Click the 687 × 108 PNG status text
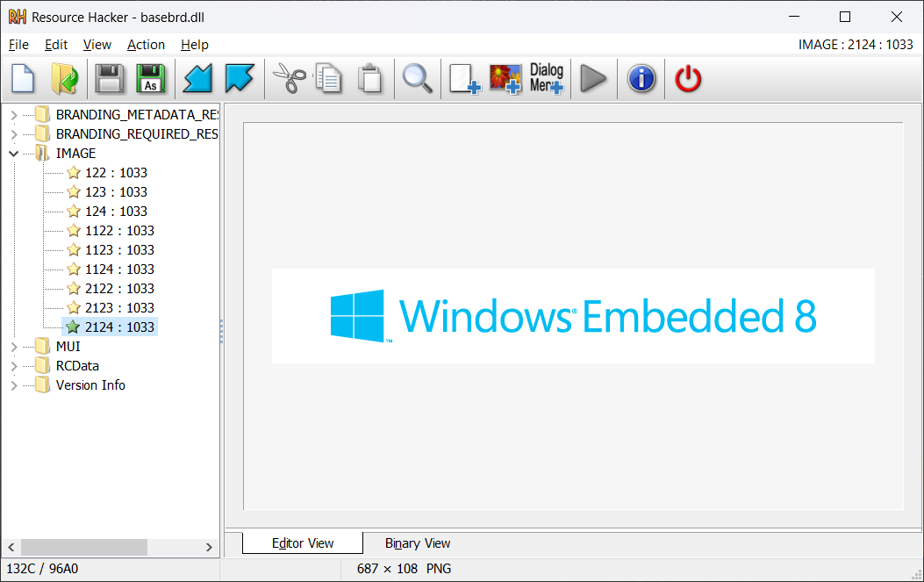The height and width of the screenshot is (582, 924). [x=404, y=569]
